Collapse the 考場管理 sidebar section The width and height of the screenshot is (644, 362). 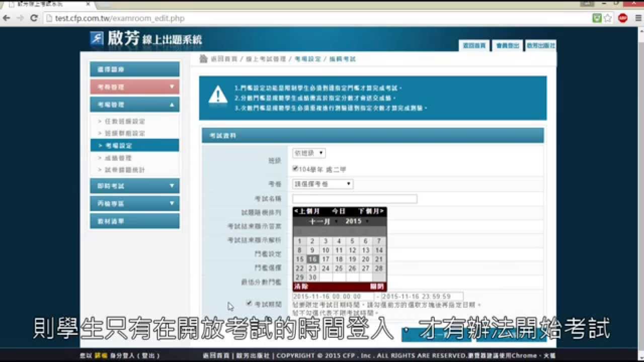pos(134,105)
